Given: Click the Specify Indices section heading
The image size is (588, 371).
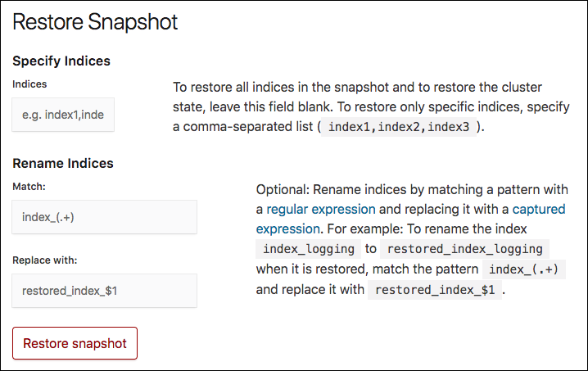Looking at the screenshot, I should 61,61.
